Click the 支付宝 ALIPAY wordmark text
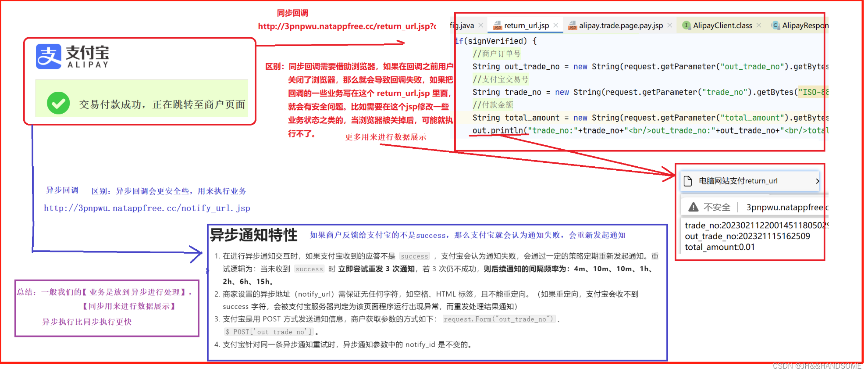Image resolution: width=868 pixels, height=373 pixels. click(x=87, y=57)
